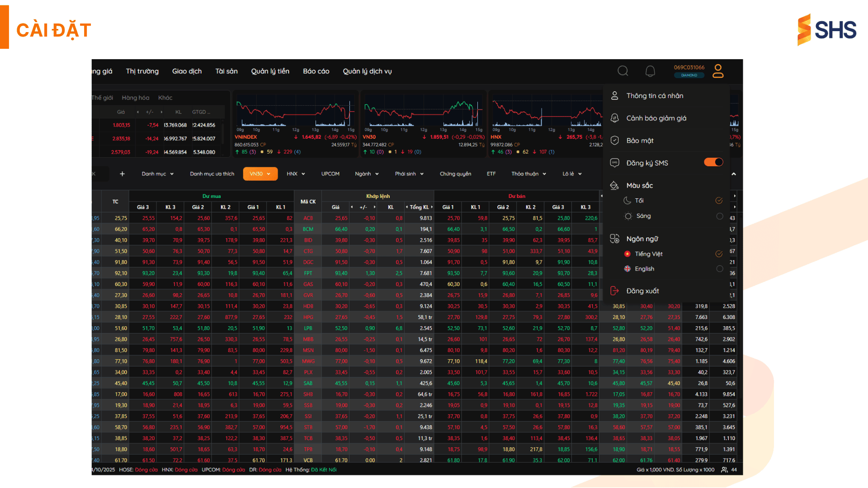The width and height of the screenshot is (868, 488).
Task: Click the ACB stock code link
Action: [x=308, y=218]
